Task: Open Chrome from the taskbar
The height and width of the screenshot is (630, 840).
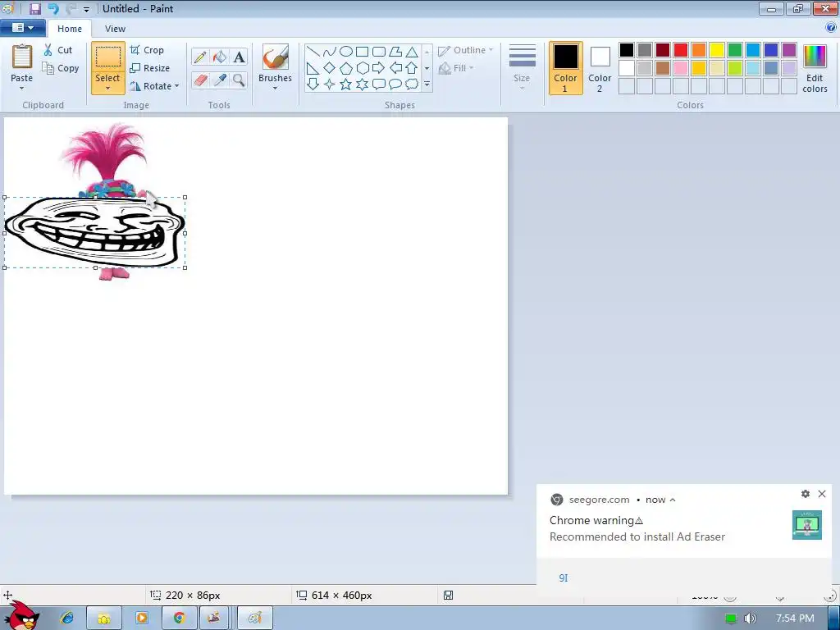Action: [179, 618]
